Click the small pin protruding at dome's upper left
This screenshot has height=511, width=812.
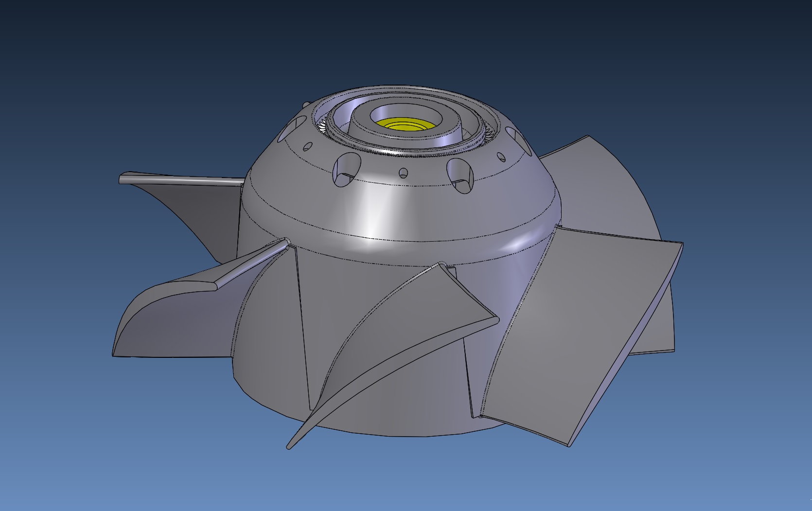(305, 104)
